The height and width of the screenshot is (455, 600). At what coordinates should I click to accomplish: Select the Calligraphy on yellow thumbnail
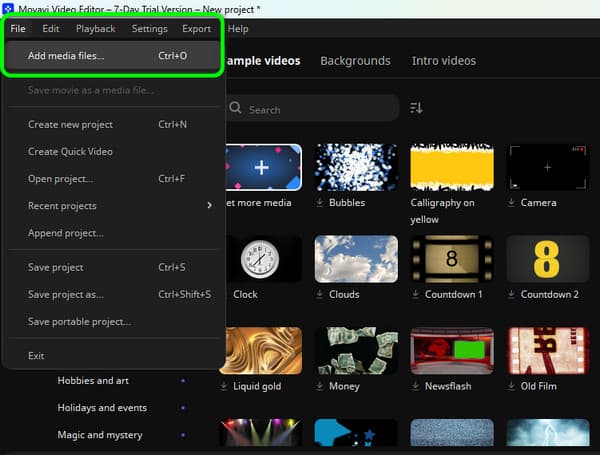[452, 167]
